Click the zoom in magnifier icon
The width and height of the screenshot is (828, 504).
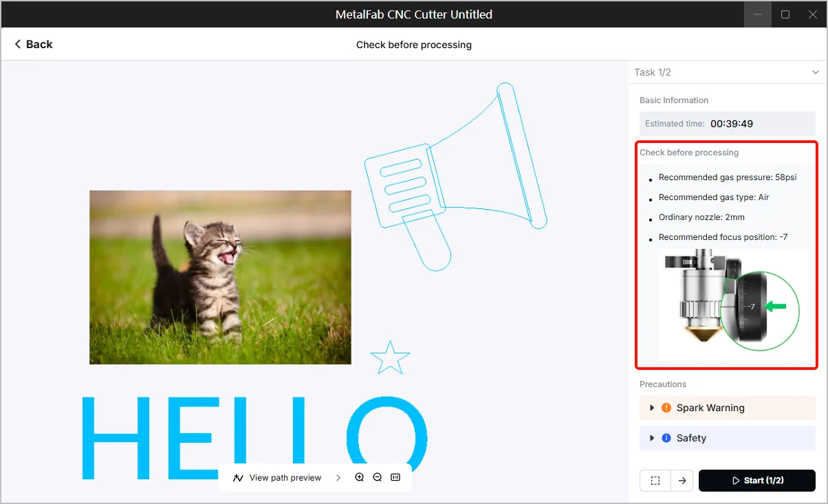click(x=360, y=477)
